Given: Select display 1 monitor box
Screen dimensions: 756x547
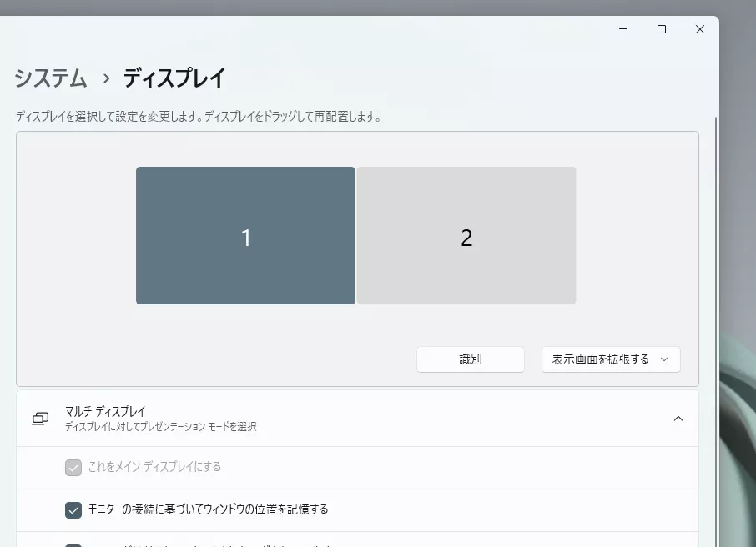Looking at the screenshot, I should pyautogui.click(x=245, y=235).
